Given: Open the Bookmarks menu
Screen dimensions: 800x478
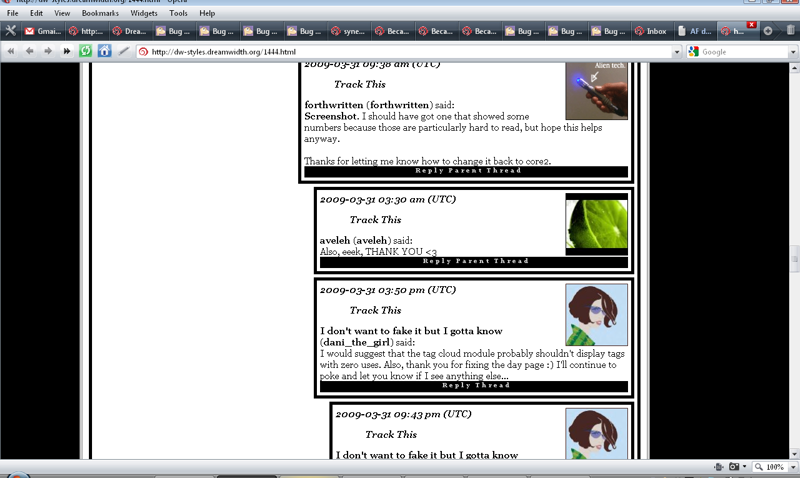Looking at the screenshot, I should coord(100,13).
